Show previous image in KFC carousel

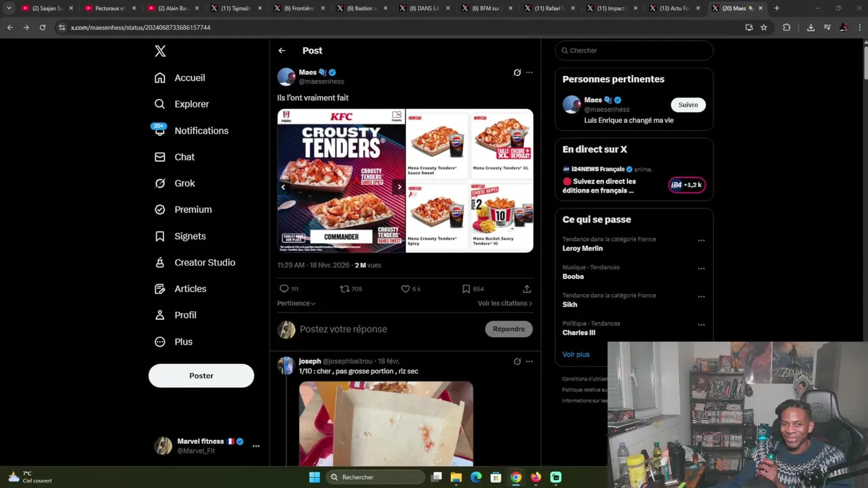283,187
